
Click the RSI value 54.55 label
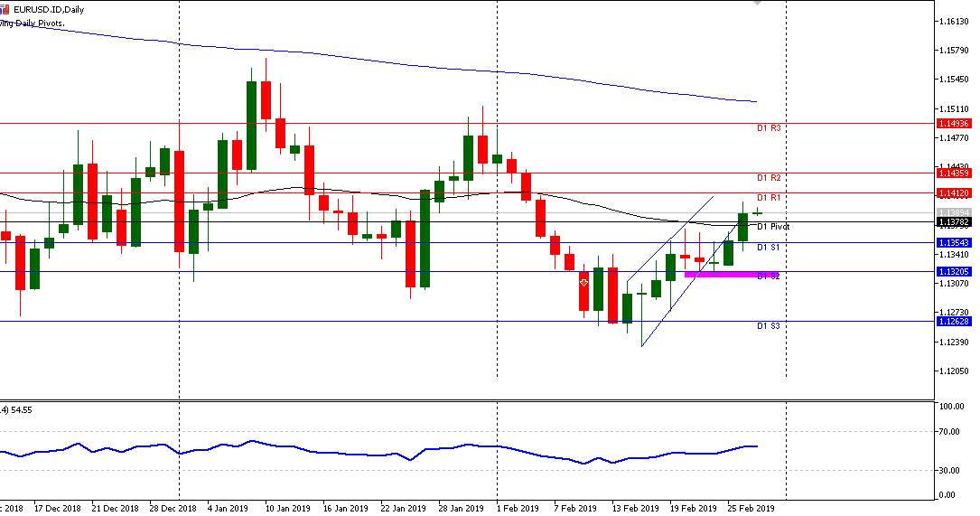[18, 409]
